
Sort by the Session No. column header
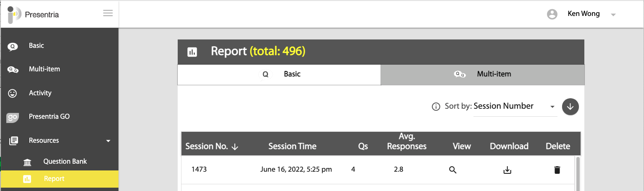point(212,147)
